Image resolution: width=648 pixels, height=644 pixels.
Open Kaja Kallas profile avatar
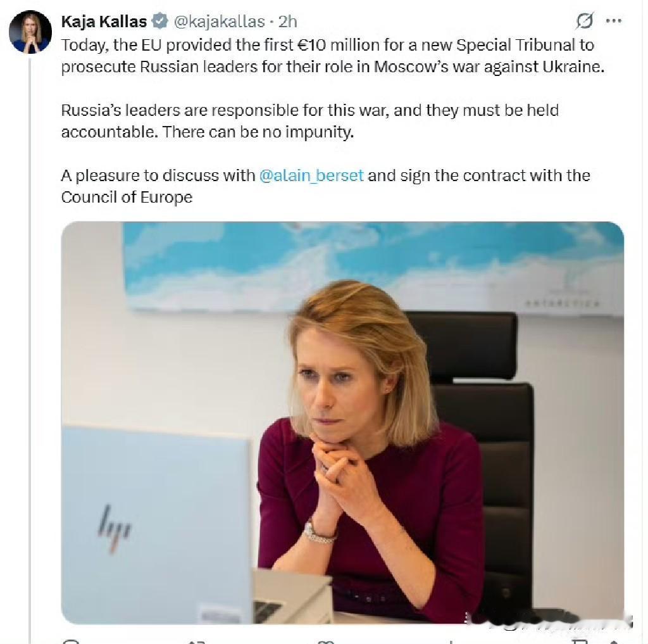click(x=30, y=32)
